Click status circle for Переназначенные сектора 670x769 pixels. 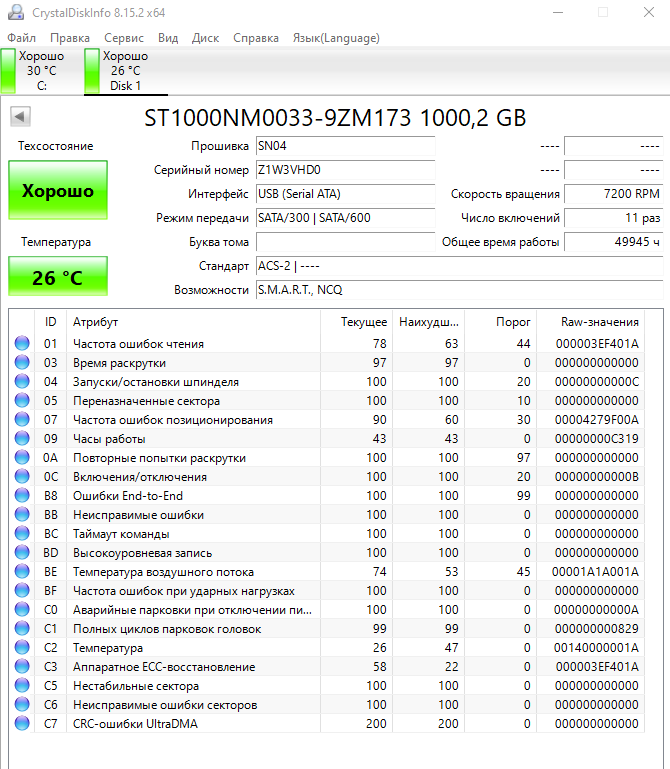(22, 400)
